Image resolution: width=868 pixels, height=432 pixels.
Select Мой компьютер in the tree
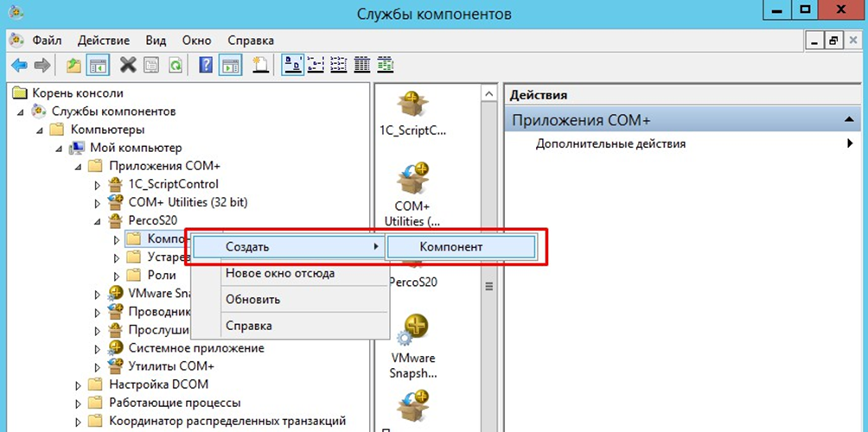(136, 148)
